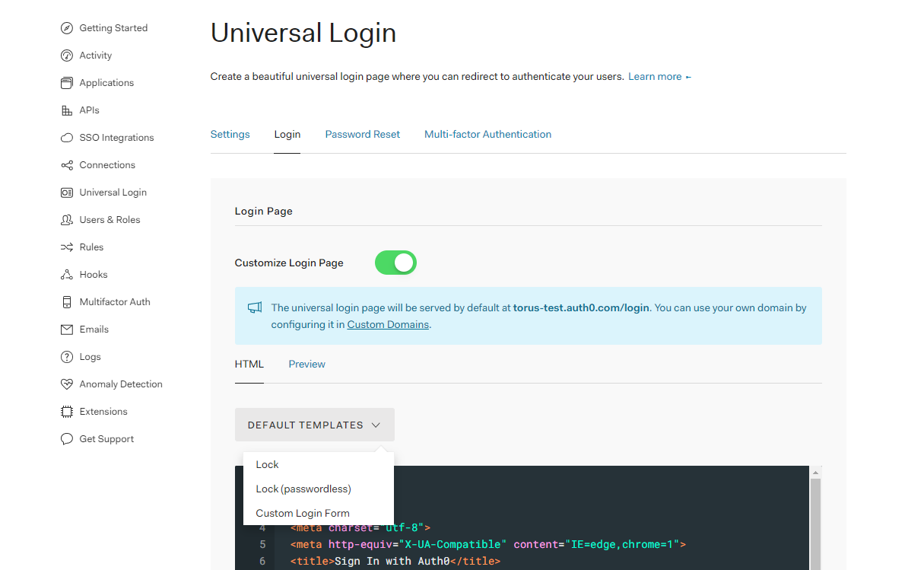Switch to the Password Reset tab

tap(362, 134)
